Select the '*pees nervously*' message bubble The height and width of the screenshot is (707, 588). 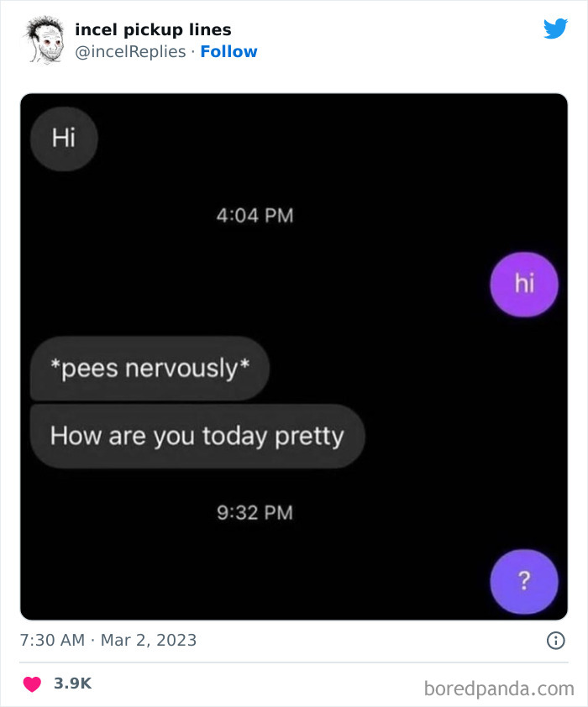[150, 368]
